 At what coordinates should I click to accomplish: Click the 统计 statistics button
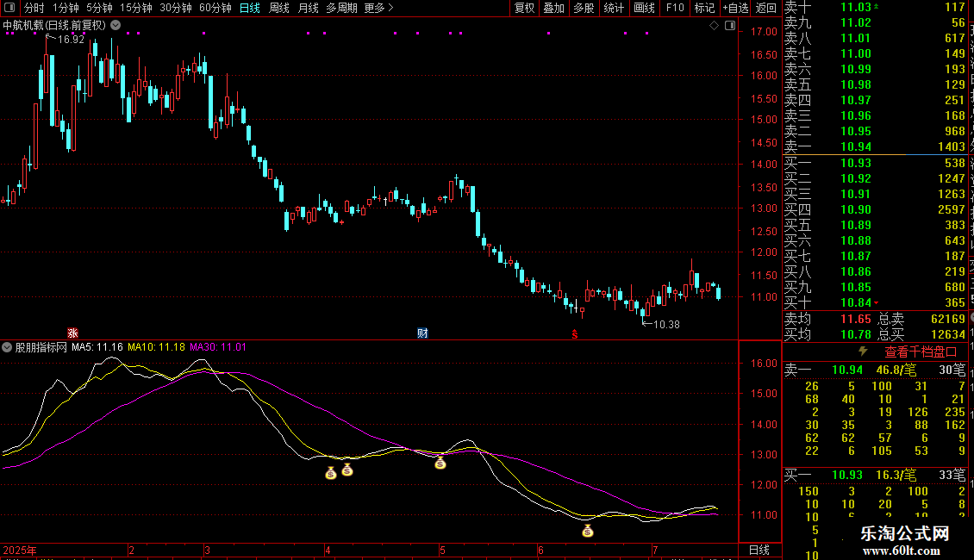point(614,8)
